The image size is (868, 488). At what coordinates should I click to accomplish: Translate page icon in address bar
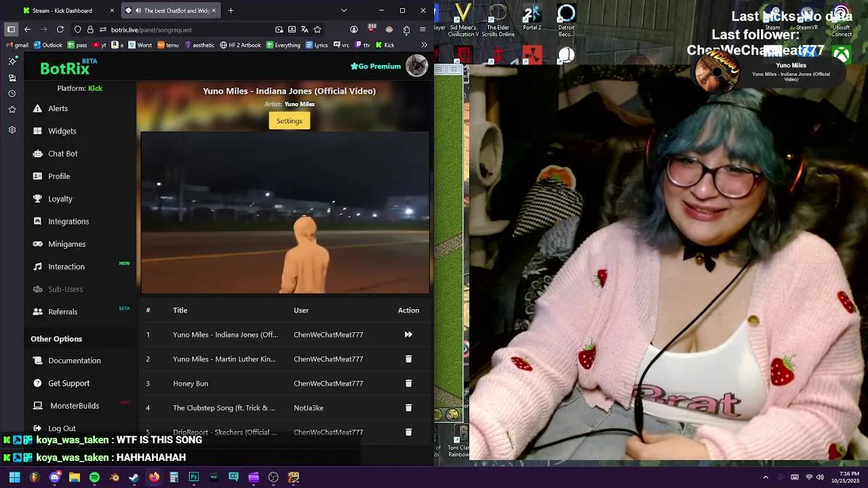tap(304, 29)
